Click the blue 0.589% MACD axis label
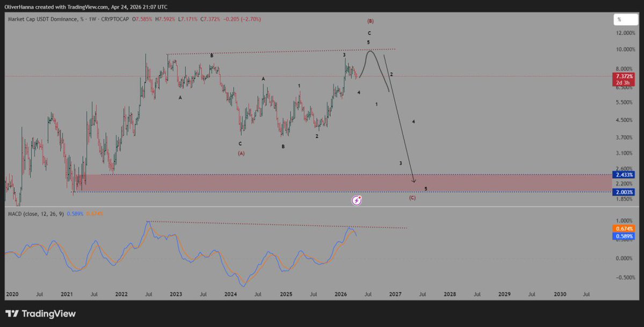 pyautogui.click(x=624, y=236)
